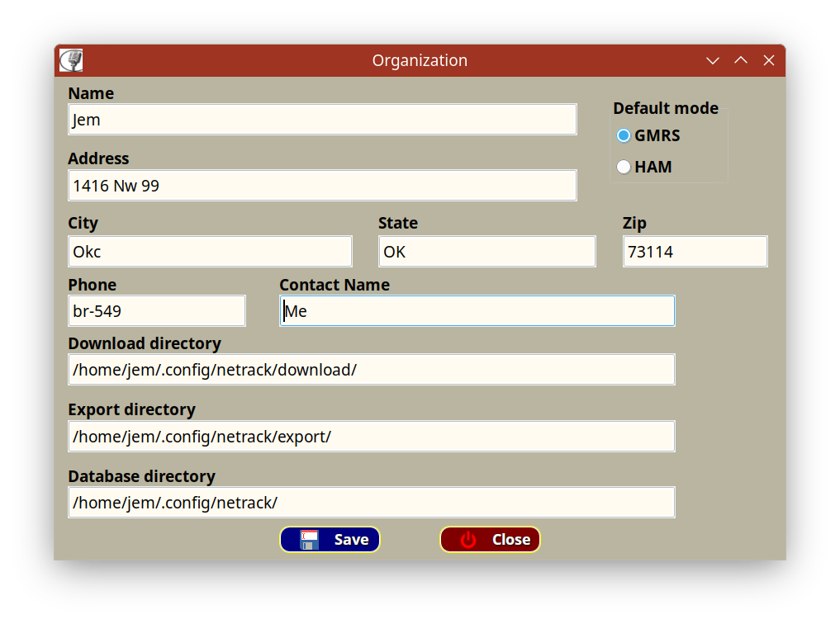
Task: Click into the Name field
Action: pos(322,120)
